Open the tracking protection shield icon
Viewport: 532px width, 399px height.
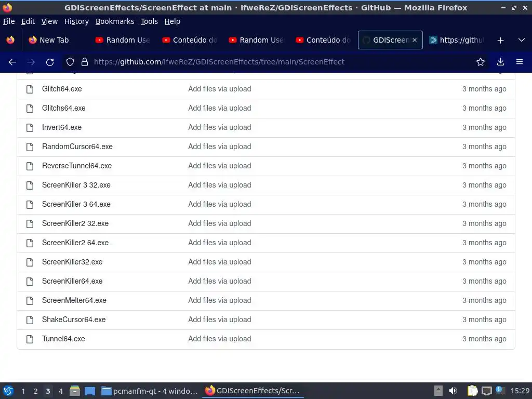[70, 62]
